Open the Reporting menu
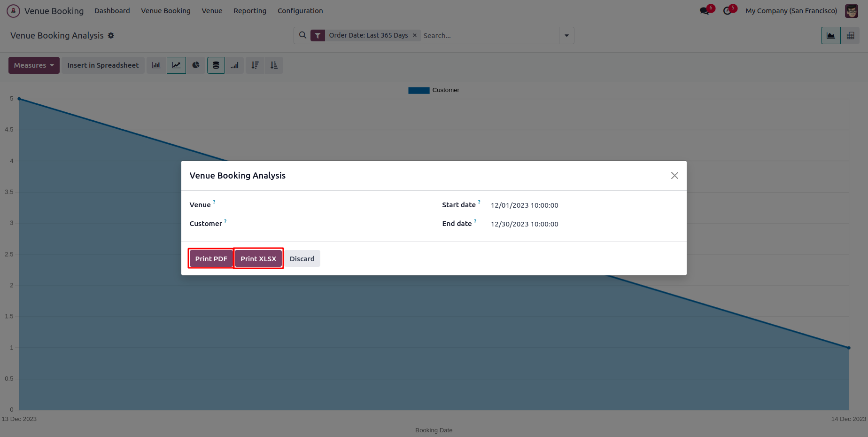The image size is (868, 437). (250, 11)
